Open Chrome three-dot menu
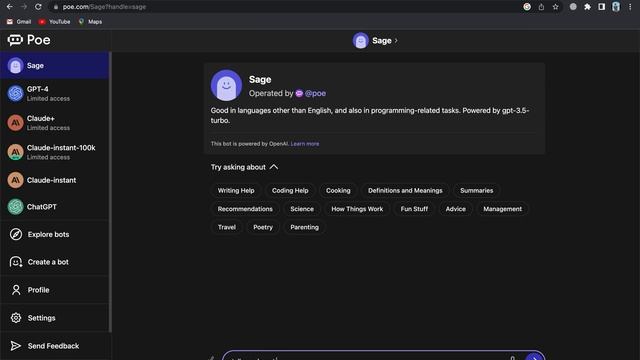The width and height of the screenshot is (640, 360). pos(630,7)
